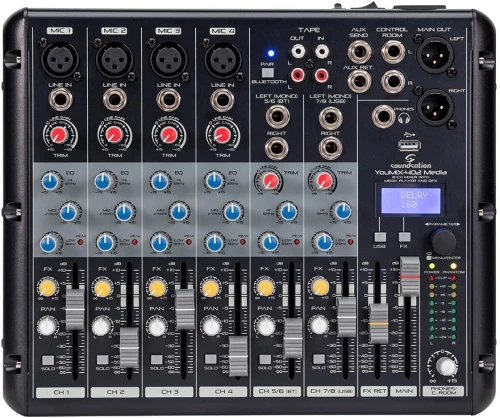Viewport: 500px width, 418px height.
Task: Click the red TRIM knob on channel 5/6
Action: click(x=271, y=181)
